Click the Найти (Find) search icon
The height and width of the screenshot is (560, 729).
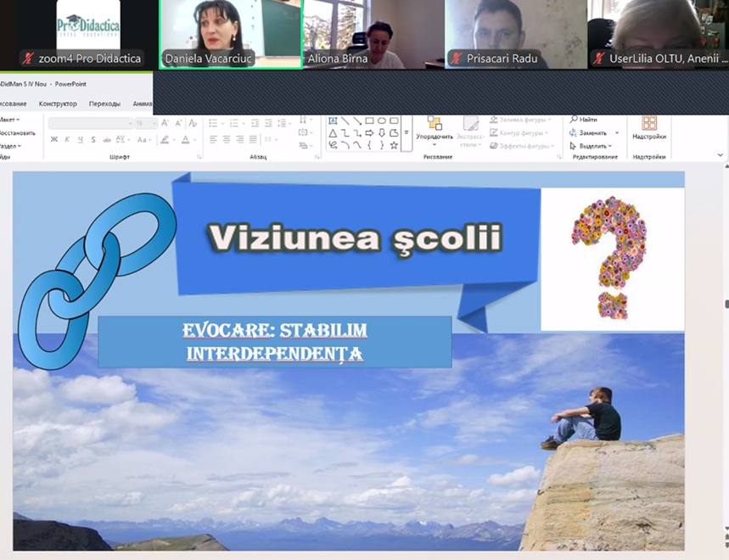[575, 120]
